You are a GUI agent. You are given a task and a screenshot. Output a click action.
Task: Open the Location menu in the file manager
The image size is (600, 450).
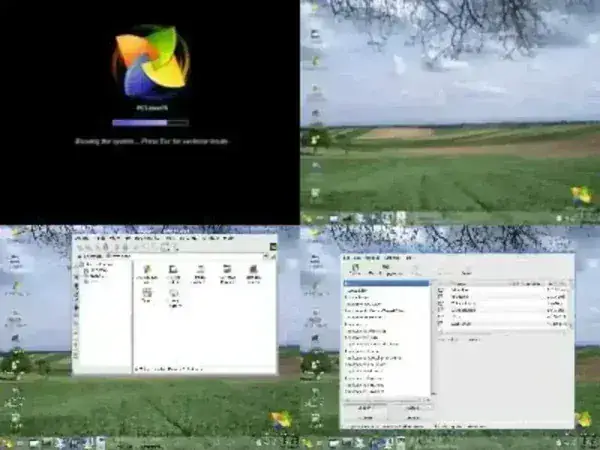pos(82,238)
